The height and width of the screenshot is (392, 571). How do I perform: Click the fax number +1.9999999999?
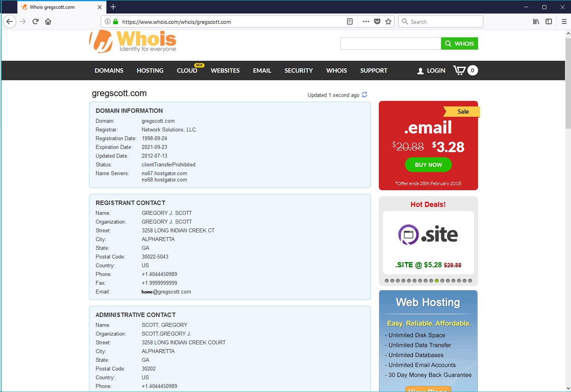coord(159,283)
